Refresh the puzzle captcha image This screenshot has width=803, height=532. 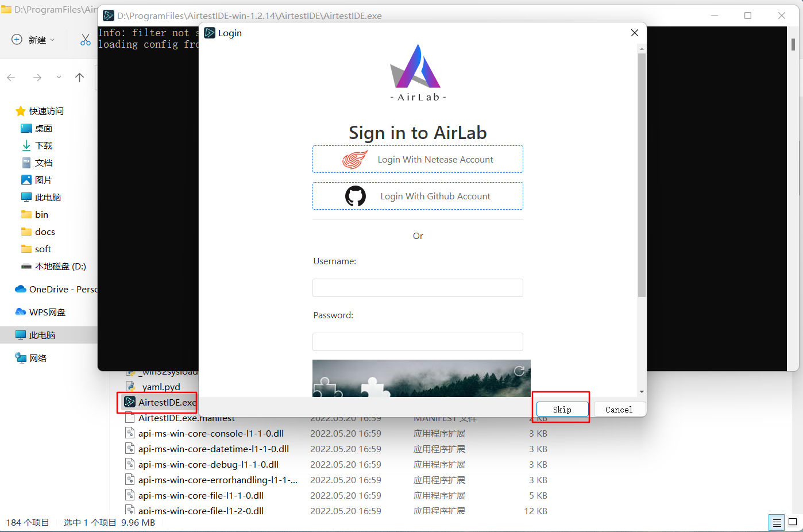[519, 371]
